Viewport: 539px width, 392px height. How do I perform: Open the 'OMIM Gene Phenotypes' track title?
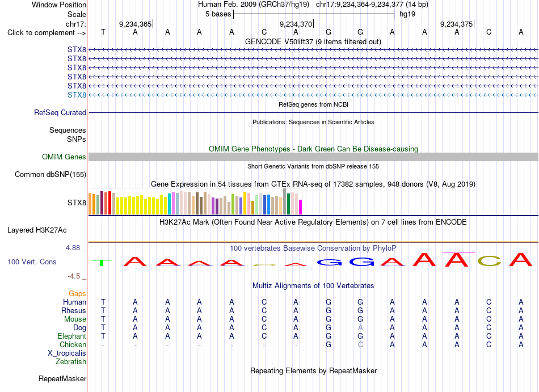pos(313,149)
